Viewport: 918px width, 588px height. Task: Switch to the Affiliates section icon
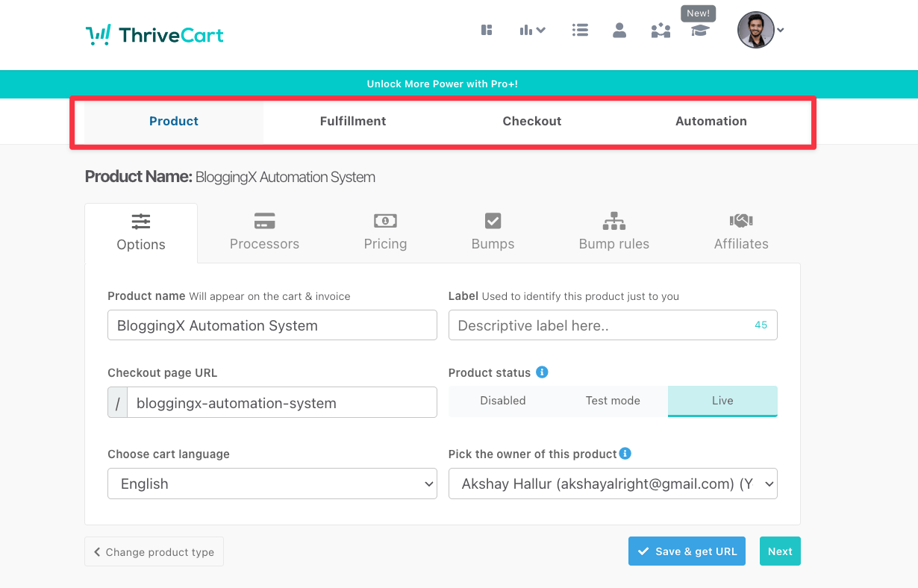click(740, 233)
